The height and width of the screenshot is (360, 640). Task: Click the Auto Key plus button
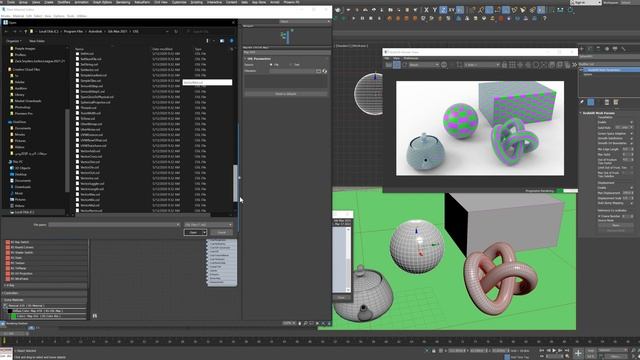[578, 353]
